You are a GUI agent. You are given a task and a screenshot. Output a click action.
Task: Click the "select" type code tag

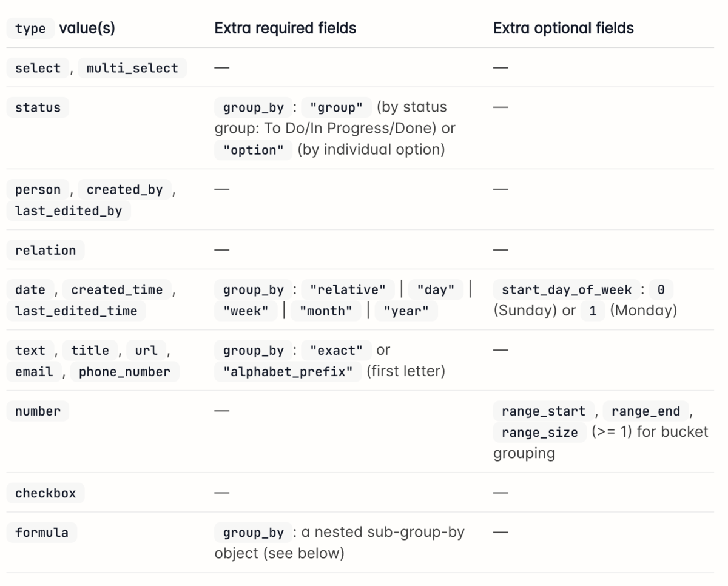pyautogui.click(x=38, y=68)
